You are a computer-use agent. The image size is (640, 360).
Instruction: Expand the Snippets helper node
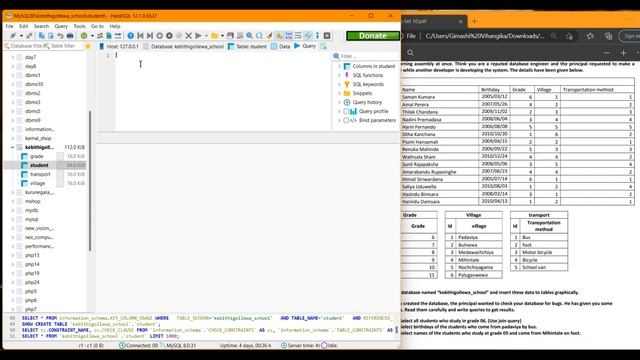[x=339, y=93]
